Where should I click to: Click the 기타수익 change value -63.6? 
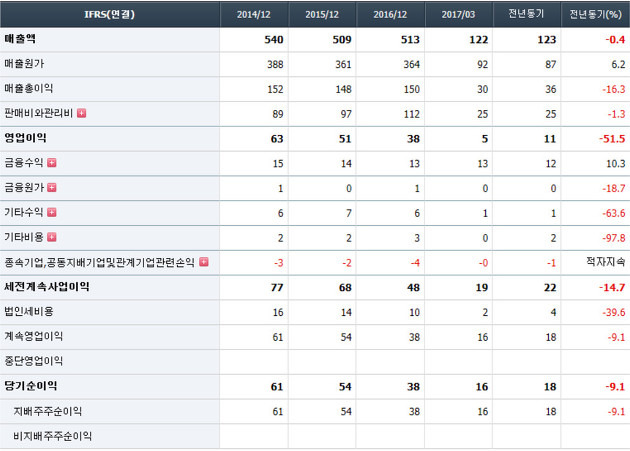[614, 213]
